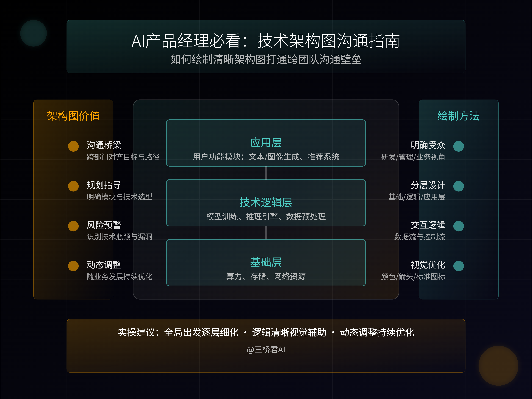Click the connector line between 应用层 and 技术逻辑层

266,173
